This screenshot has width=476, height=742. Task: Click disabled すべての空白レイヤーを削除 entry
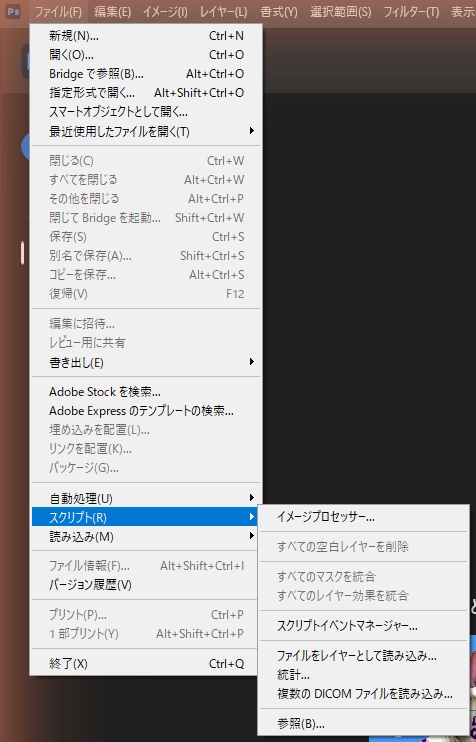tap(363, 547)
